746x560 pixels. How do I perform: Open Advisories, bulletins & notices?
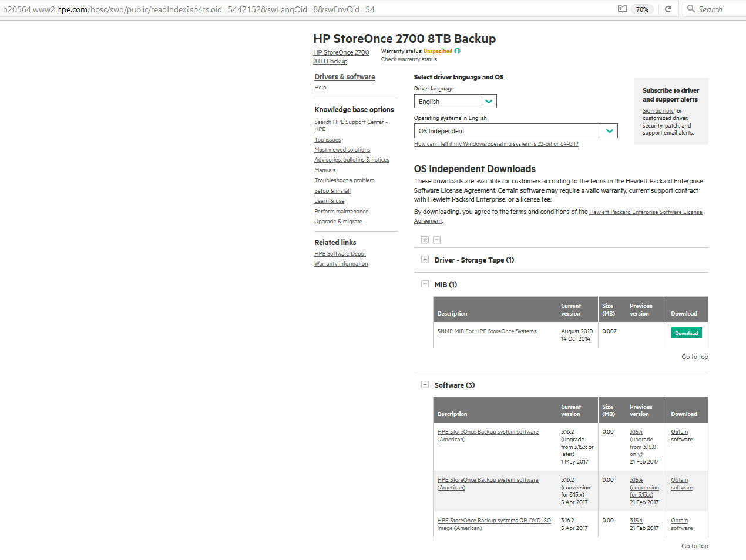click(352, 160)
